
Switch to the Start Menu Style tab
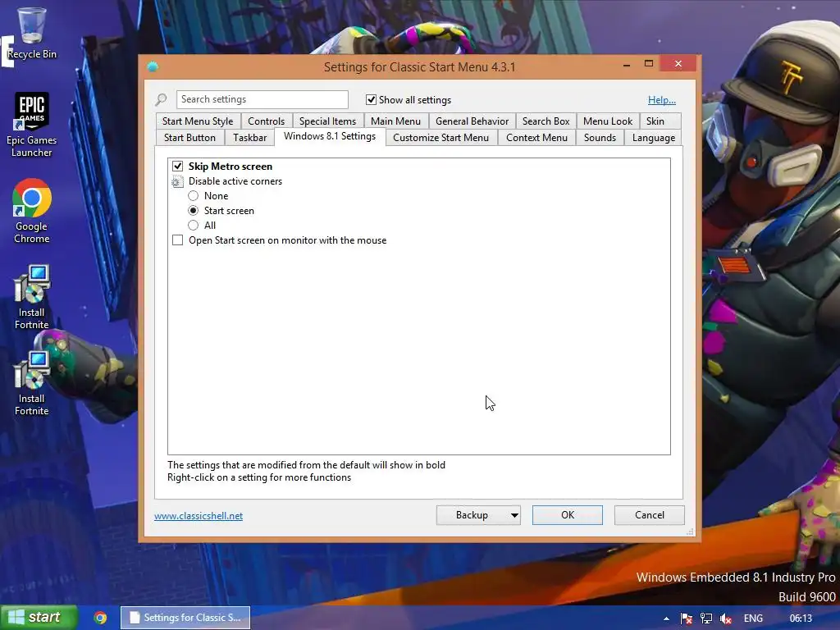coord(198,121)
